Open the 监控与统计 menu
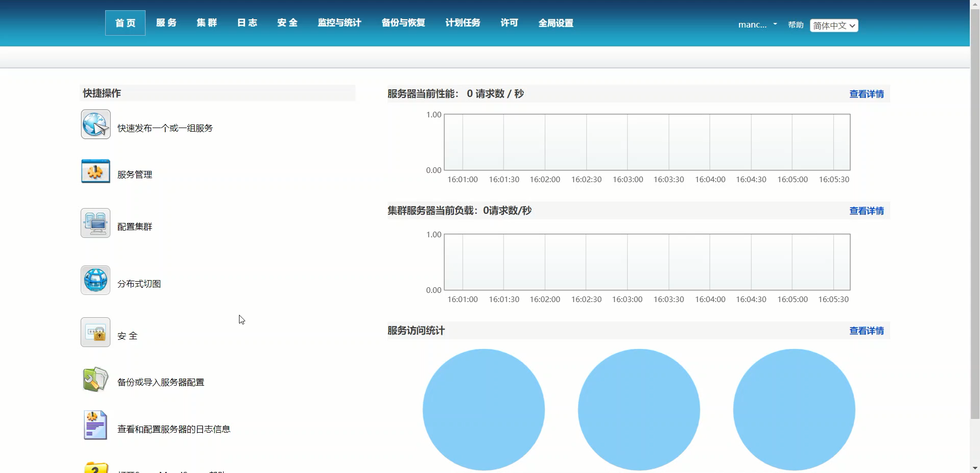This screenshot has width=980, height=473. (x=339, y=22)
